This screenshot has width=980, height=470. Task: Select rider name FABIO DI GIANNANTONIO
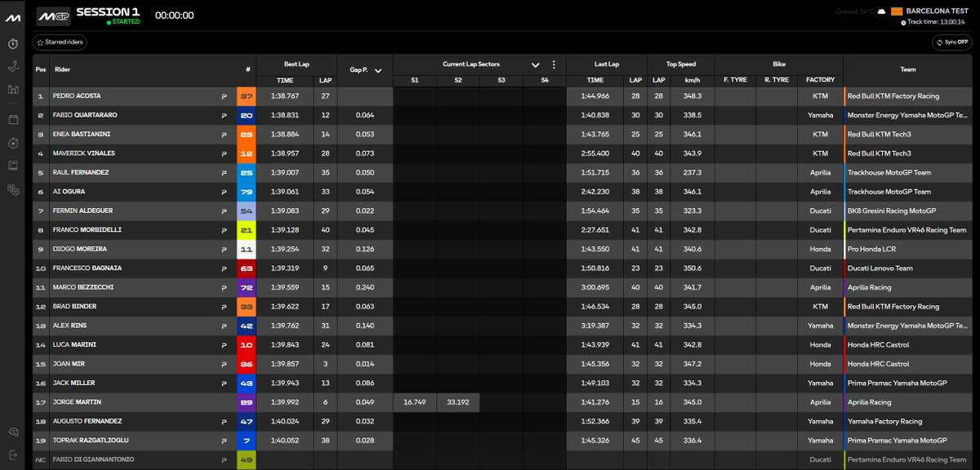(93, 459)
